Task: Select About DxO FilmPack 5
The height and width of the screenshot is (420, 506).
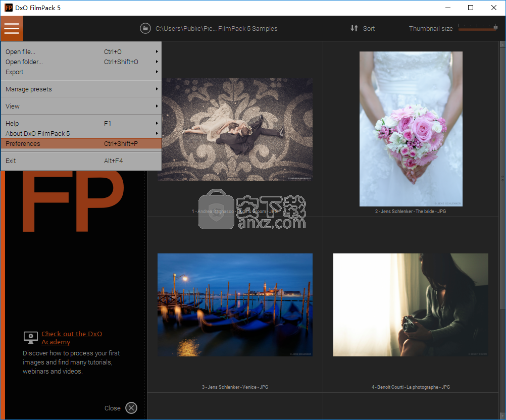Action: click(81, 134)
